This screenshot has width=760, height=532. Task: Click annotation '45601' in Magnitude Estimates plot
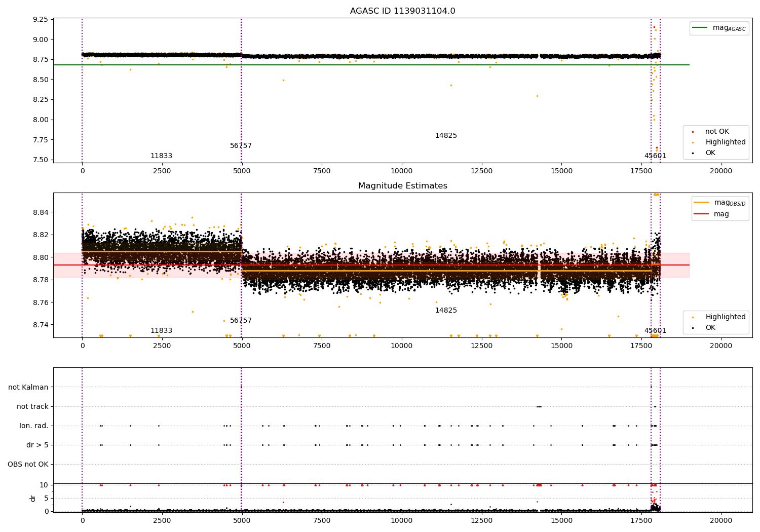[x=655, y=331]
